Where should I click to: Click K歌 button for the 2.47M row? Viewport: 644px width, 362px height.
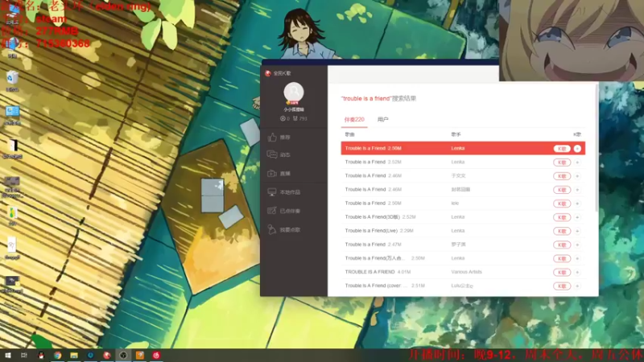562,245
